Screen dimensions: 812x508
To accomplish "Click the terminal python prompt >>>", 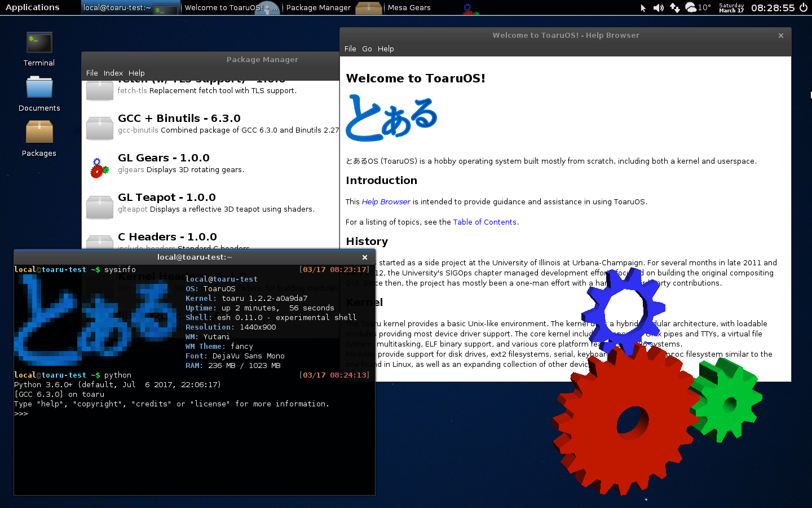I will [21, 414].
